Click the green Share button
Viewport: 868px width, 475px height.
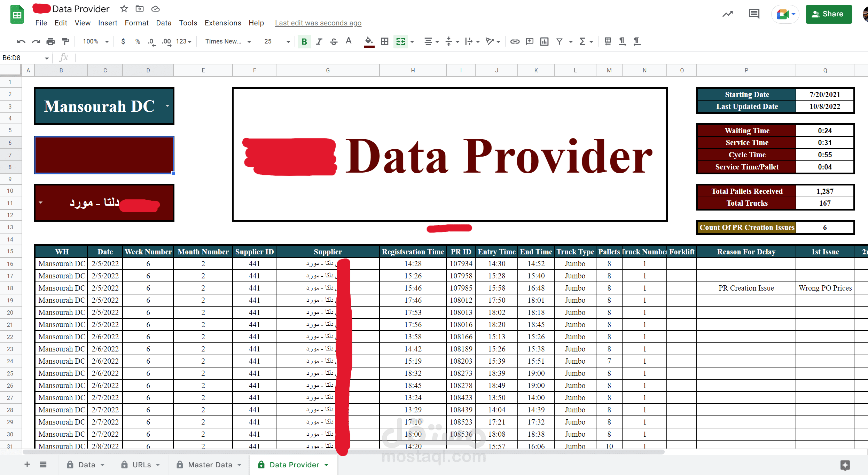[828, 14]
